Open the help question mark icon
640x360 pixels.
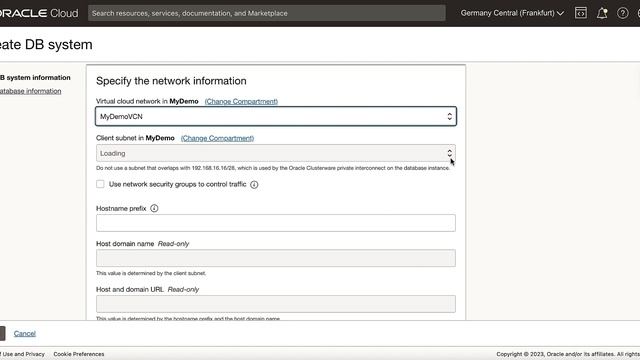click(x=622, y=13)
